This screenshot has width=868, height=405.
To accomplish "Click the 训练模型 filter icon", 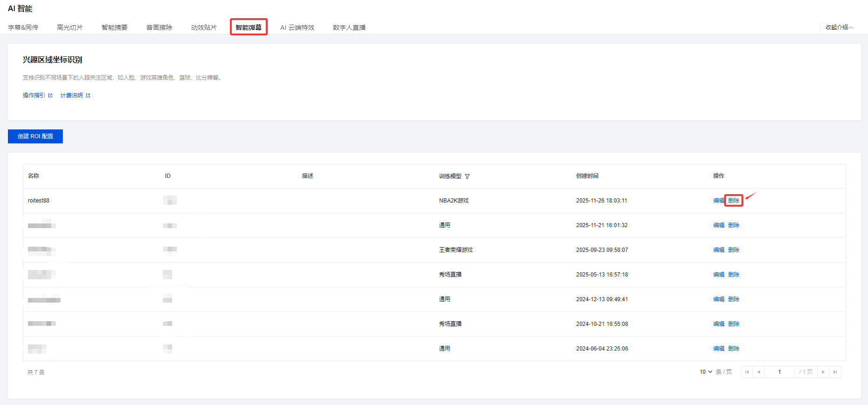I will pyautogui.click(x=467, y=176).
